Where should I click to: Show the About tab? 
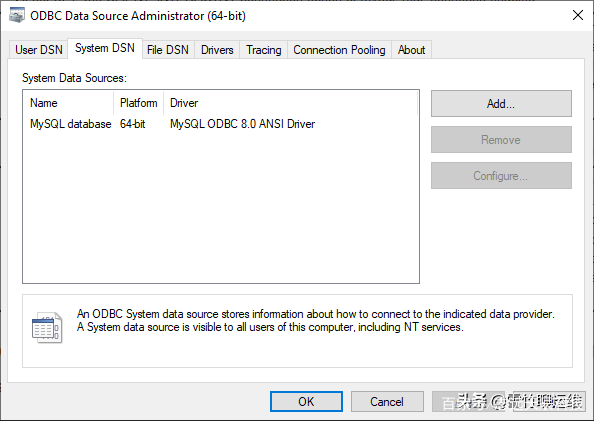[x=411, y=50]
